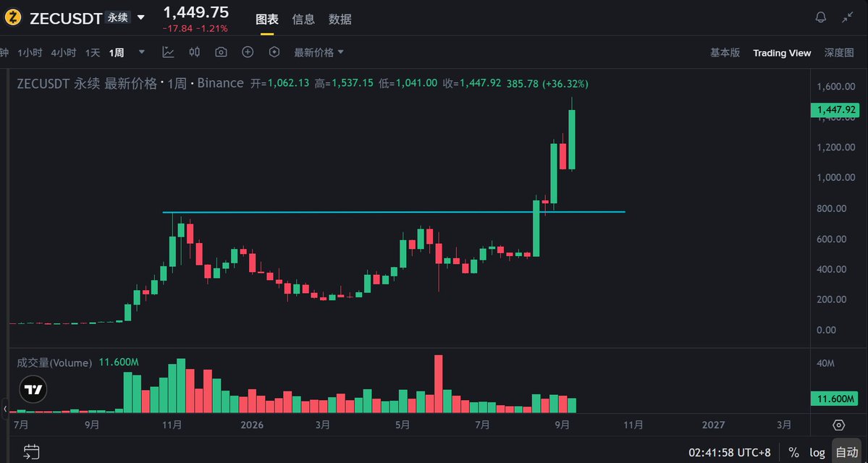Screen dimensions: 868x463
Task: Select the 4小时 timeframe
Action: coord(64,53)
